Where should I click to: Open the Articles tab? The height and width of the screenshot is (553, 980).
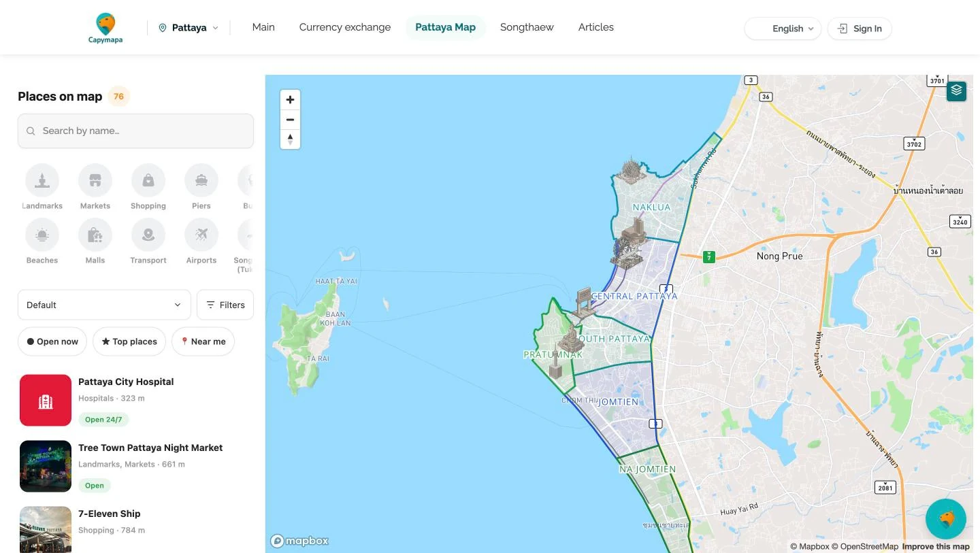point(596,27)
